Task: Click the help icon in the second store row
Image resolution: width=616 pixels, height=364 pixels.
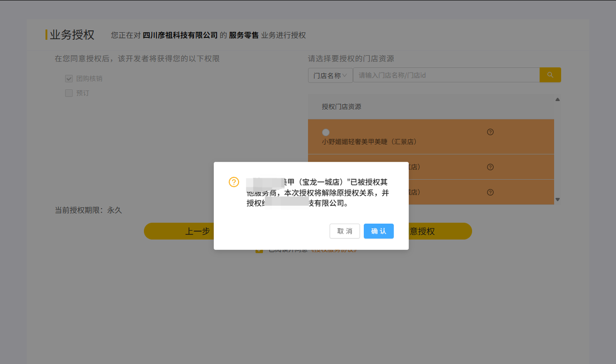Action: click(x=490, y=167)
